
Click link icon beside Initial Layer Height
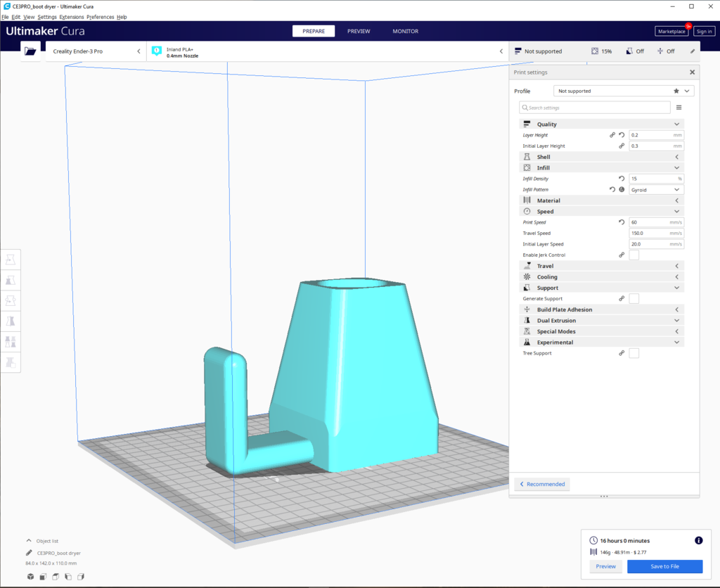622,146
